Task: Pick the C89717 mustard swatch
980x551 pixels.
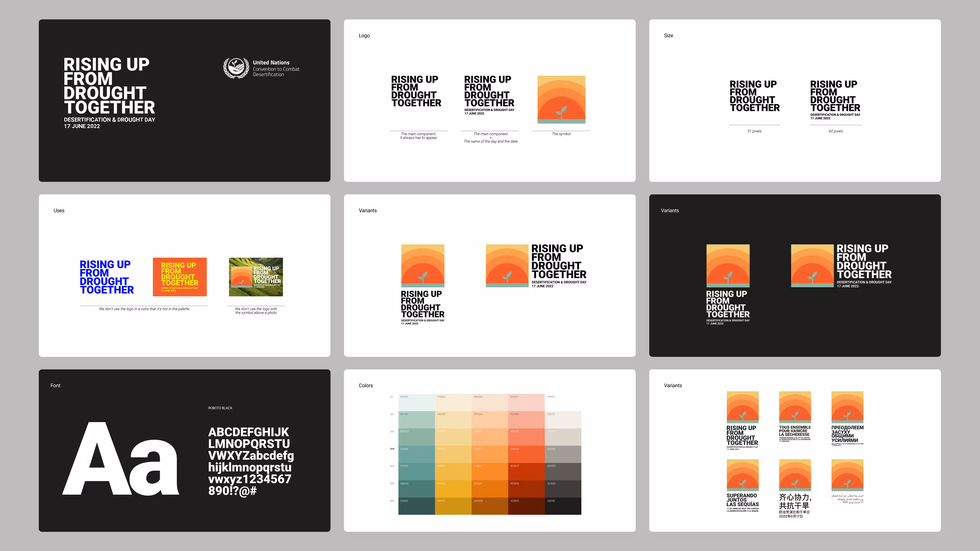Action: pyautogui.click(x=453, y=506)
